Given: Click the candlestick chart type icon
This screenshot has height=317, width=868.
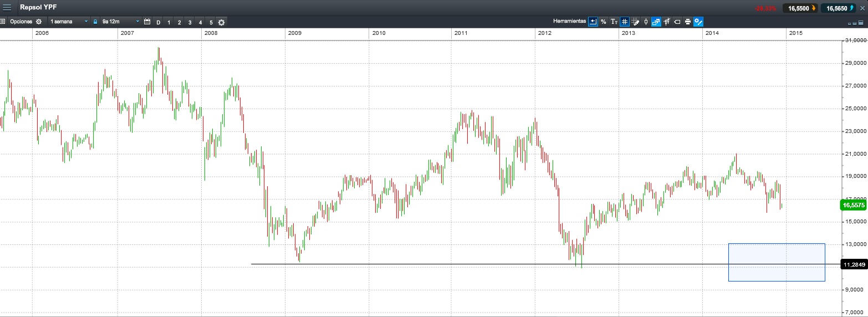Looking at the screenshot, I should 646,22.
